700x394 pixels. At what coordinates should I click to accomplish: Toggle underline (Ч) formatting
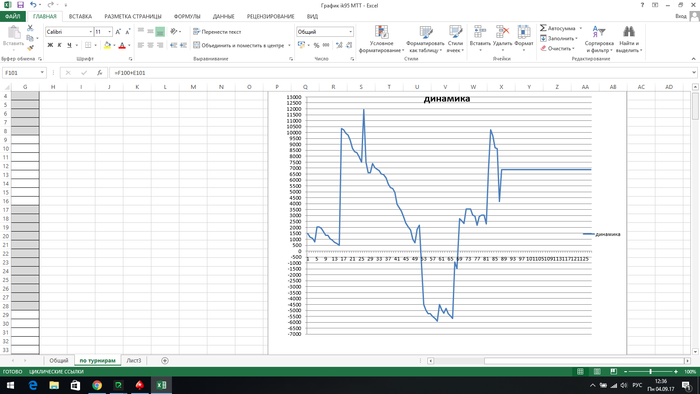click(69, 45)
